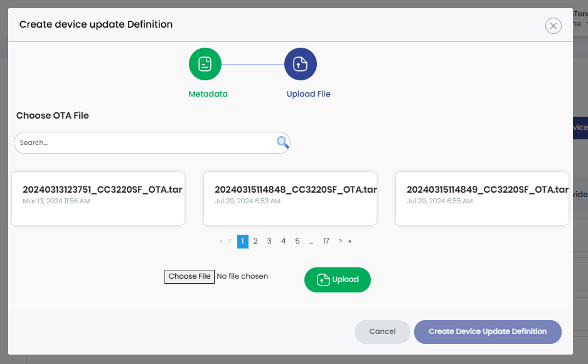Click the Cancel button

(x=382, y=332)
